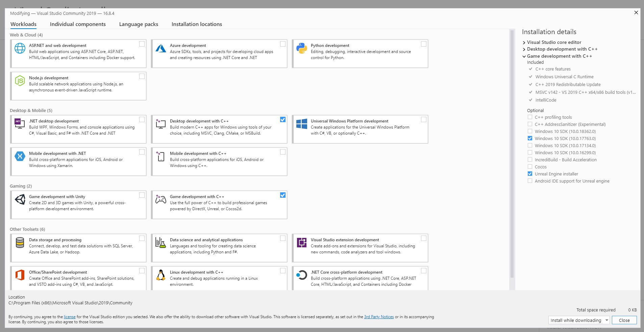Click the .NET desktop development icon
Viewport: 644px width, 332px height.
(x=20, y=124)
